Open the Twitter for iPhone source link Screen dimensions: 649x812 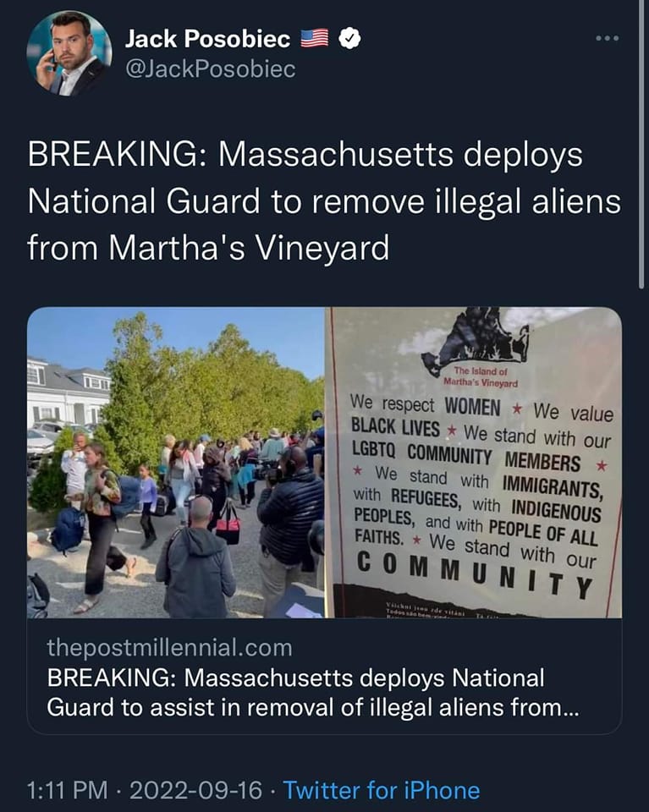[382, 790]
